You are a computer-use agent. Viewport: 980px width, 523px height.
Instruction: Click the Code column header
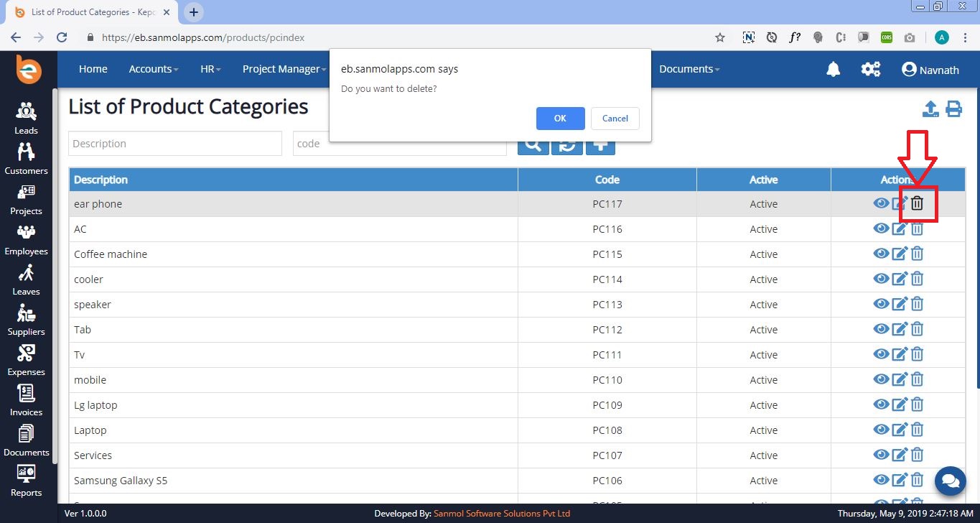(x=607, y=180)
